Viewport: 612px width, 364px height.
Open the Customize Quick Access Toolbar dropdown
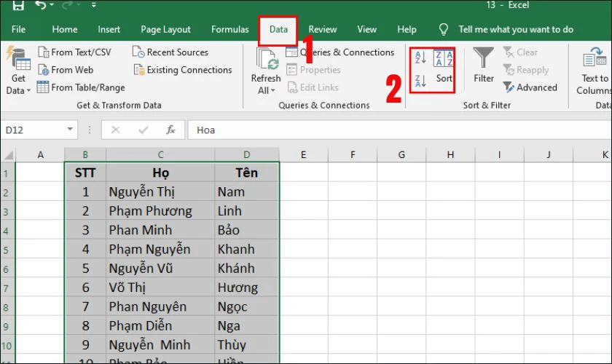coord(94,5)
